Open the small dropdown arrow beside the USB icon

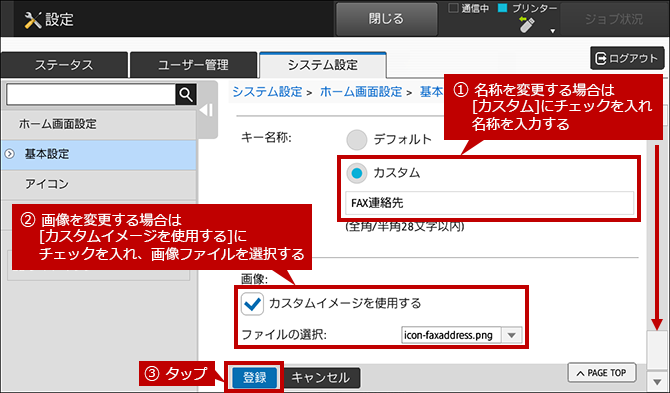pos(552,31)
